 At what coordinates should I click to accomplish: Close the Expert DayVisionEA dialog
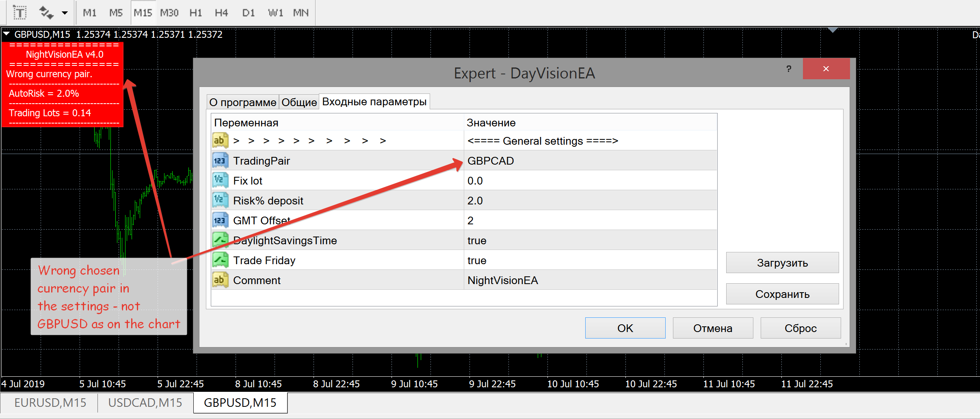[826, 69]
